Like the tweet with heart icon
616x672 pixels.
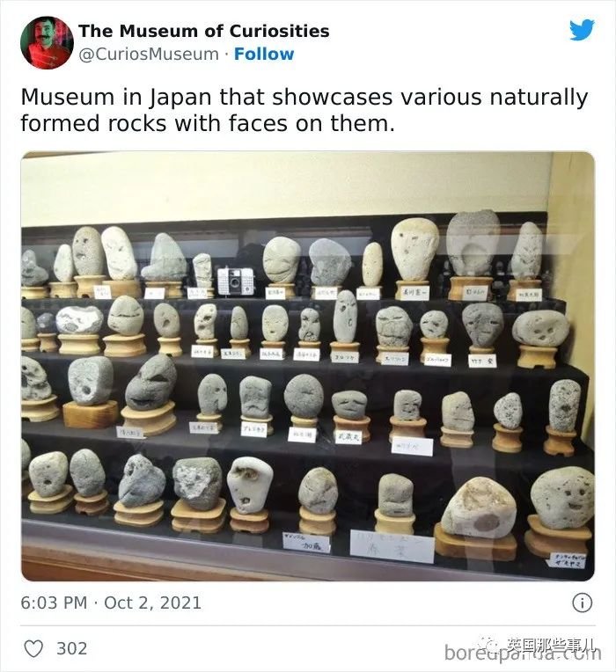coord(33,649)
